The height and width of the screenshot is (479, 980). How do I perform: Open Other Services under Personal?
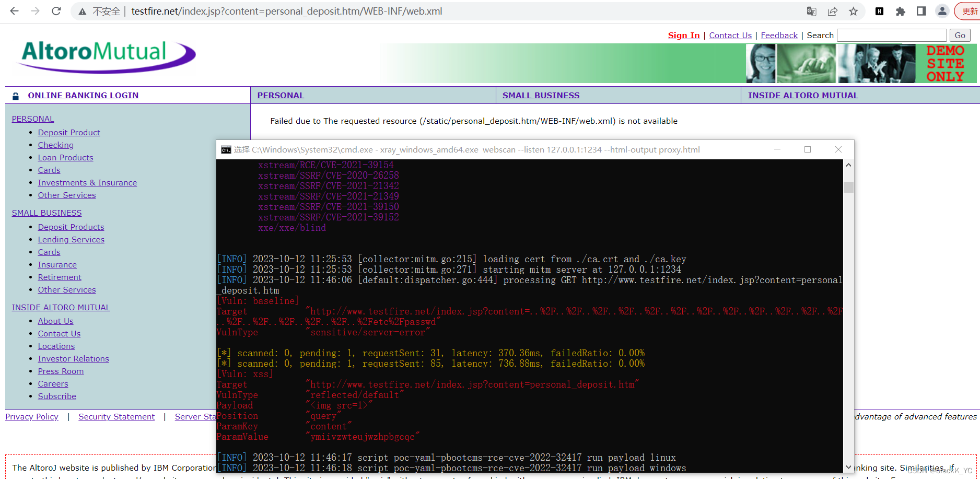coord(67,195)
